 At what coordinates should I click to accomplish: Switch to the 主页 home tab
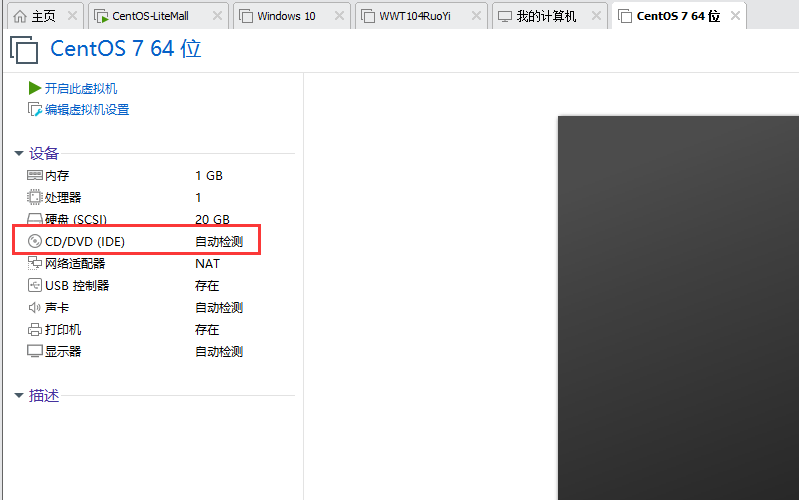click(x=35, y=16)
